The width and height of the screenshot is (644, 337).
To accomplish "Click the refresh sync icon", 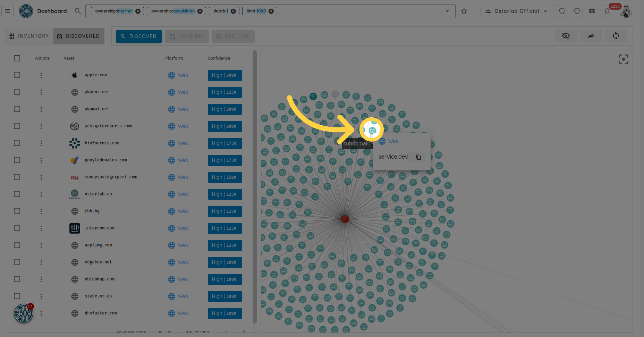I will 616,36.
